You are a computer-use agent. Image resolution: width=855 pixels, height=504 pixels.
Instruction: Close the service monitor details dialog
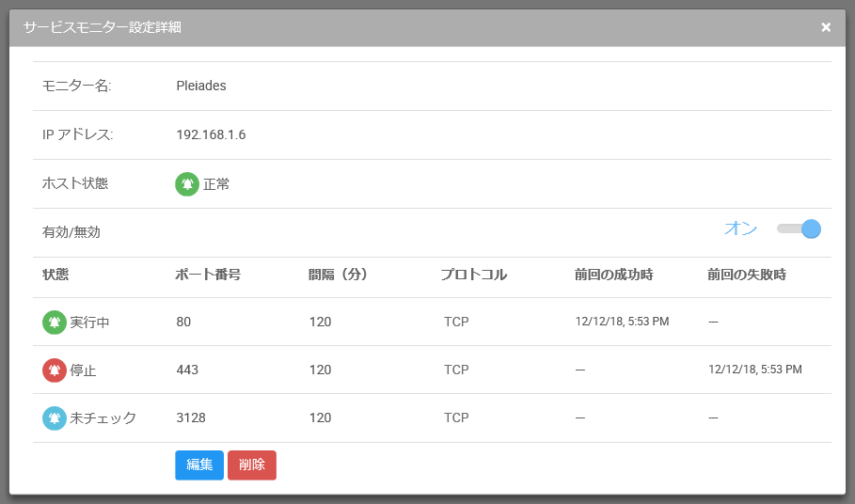(x=826, y=27)
